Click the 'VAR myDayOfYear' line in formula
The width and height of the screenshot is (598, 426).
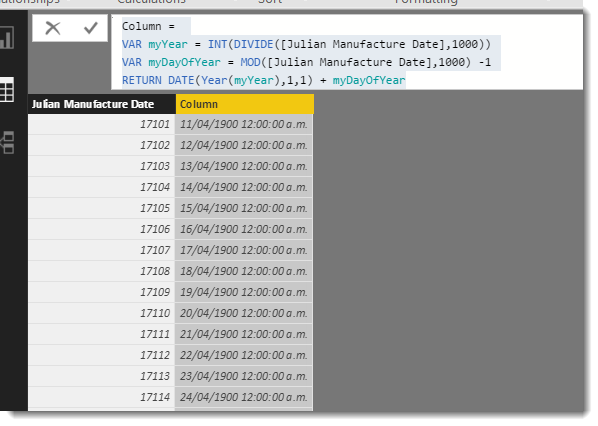pos(307,62)
